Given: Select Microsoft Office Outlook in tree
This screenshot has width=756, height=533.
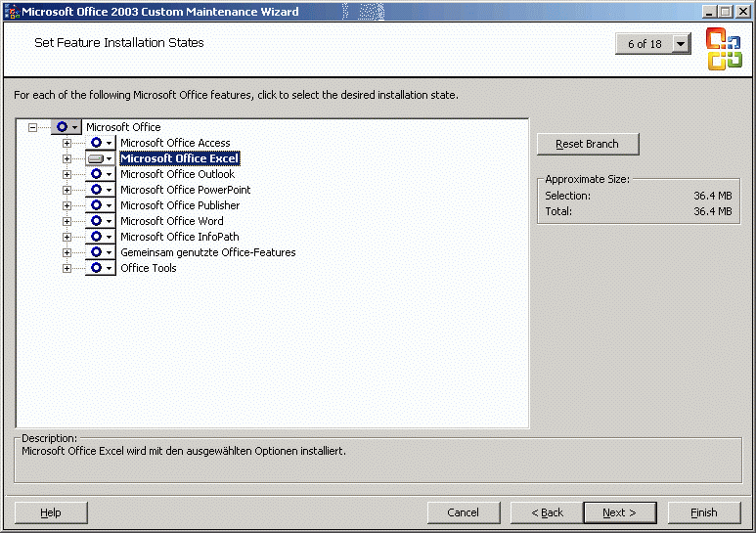Looking at the screenshot, I should point(177,174).
